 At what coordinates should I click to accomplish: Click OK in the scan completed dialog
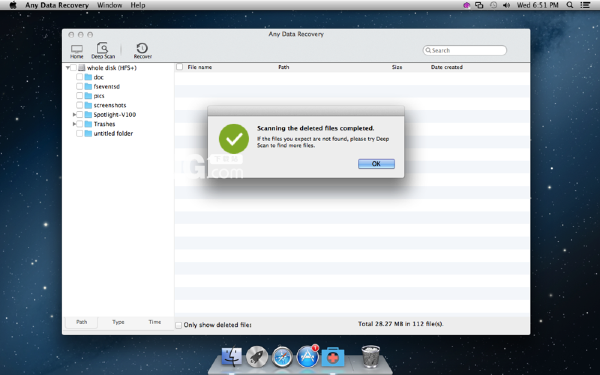point(376,164)
